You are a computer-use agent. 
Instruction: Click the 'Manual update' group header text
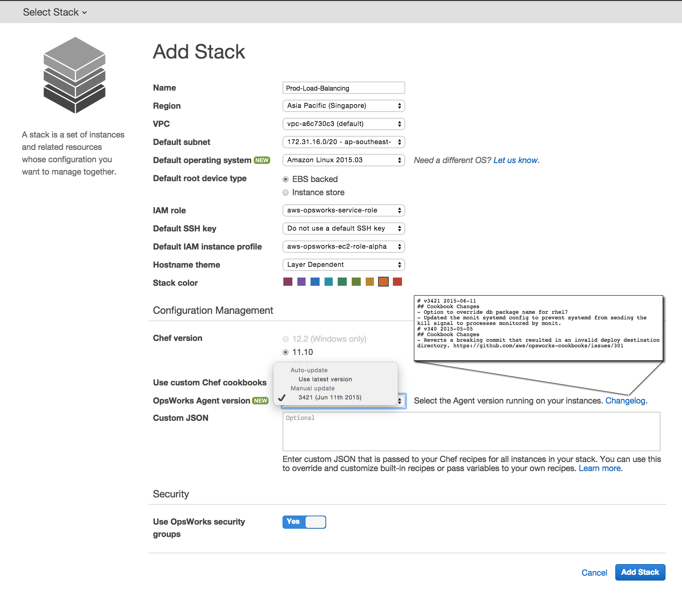pyautogui.click(x=313, y=388)
